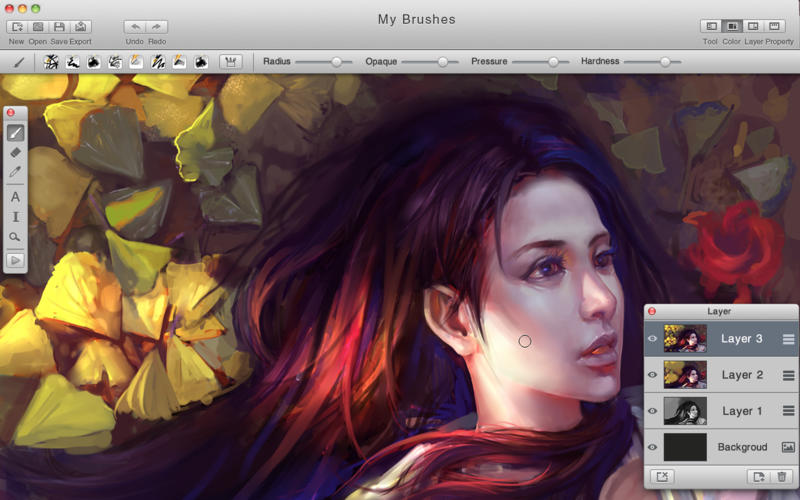Open the brush library box icon
Viewport: 800px width, 500px height.
[x=230, y=62]
